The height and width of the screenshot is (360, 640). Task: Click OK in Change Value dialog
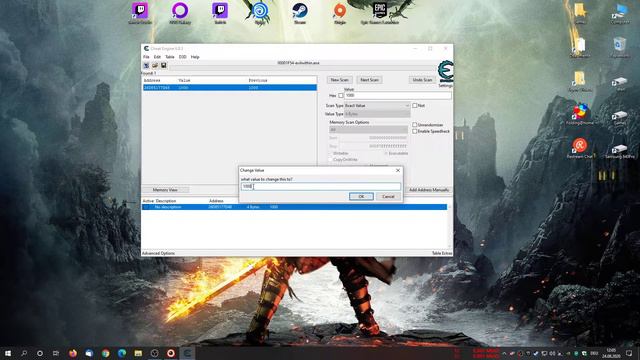pyautogui.click(x=361, y=197)
